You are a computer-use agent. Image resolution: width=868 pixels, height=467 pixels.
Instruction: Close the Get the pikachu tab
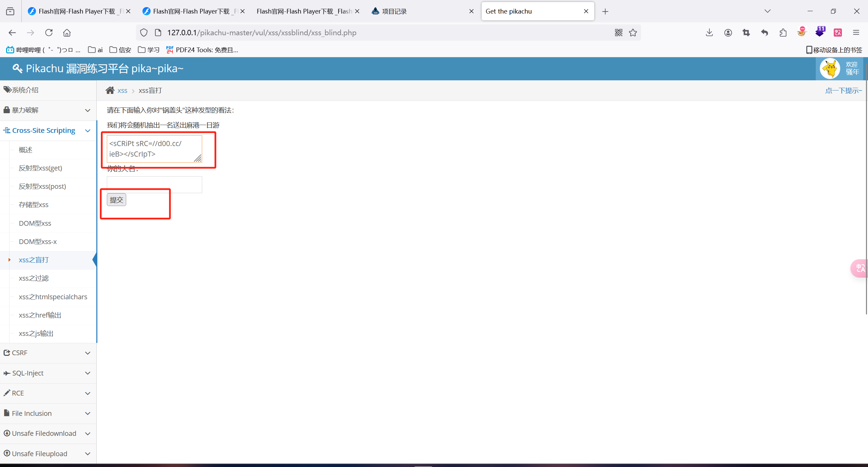click(x=586, y=11)
